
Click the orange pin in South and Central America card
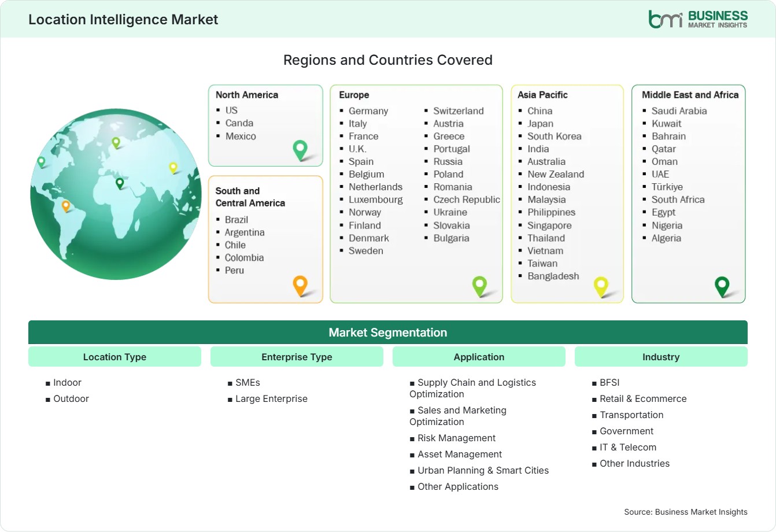click(300, 286)
